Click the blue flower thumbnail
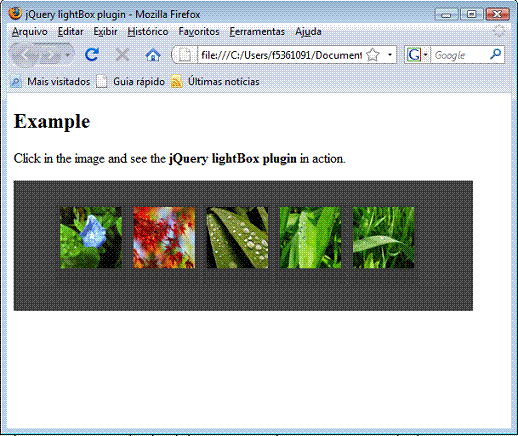Screen dimensions: 518x436 (91, 237)
